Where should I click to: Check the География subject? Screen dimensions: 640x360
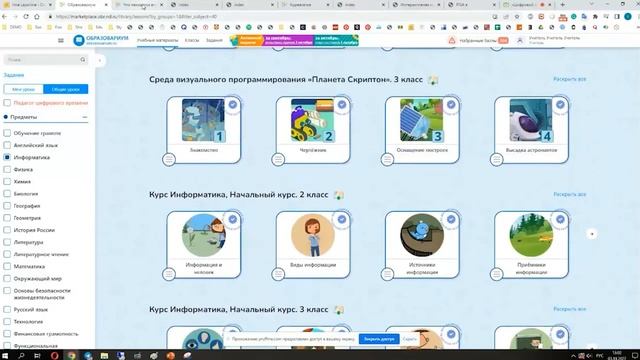coord(7,206)
